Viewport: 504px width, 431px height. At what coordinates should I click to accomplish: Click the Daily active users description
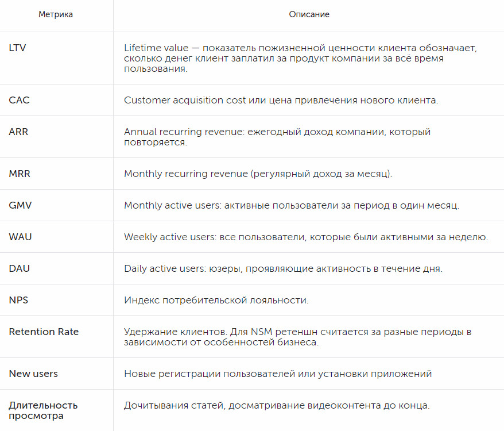[283, 268]
